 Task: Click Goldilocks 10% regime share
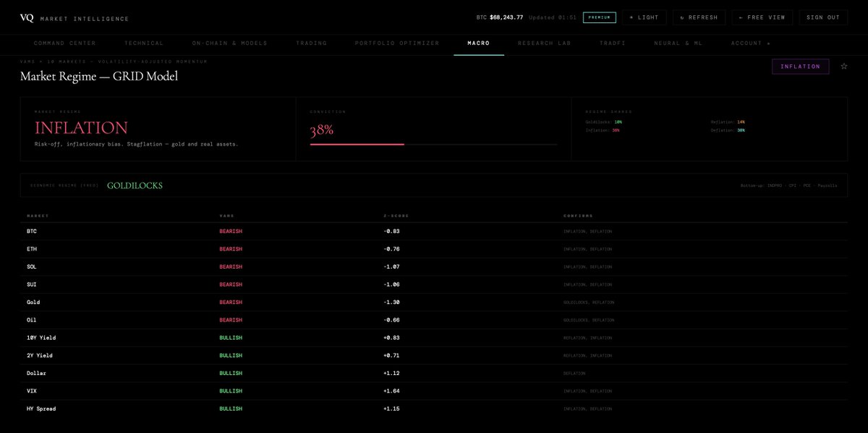tap(603, 122)
